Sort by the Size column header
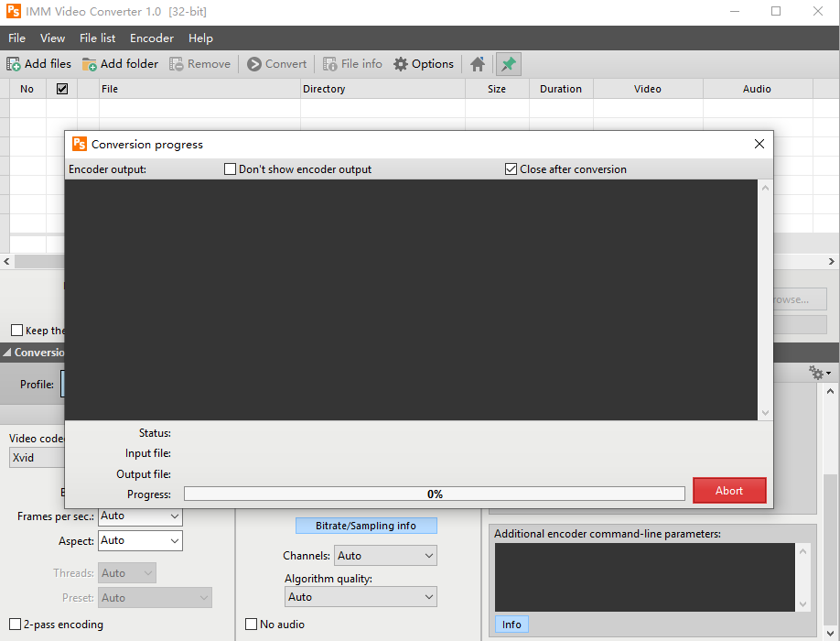The width and height of the screenshot is (840, 641). (497, 89)
